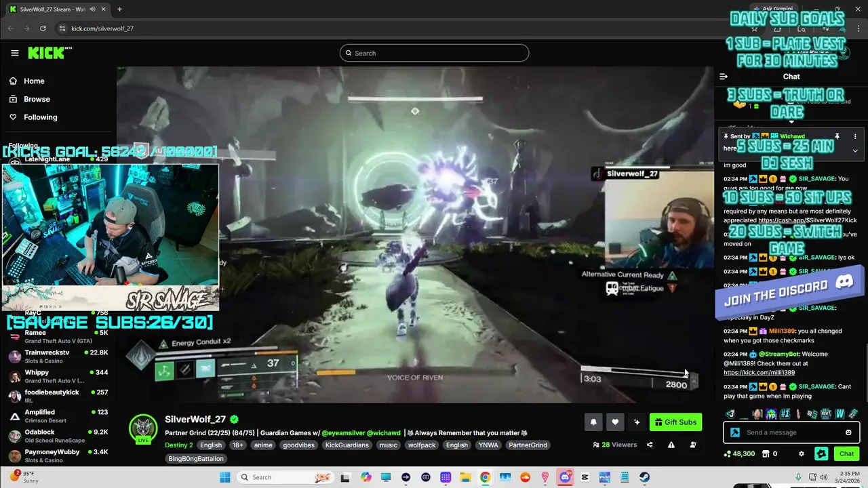This screenshot has height=488, width=868.
Task: Open Chrome from the taskbar
Action: 486,477
